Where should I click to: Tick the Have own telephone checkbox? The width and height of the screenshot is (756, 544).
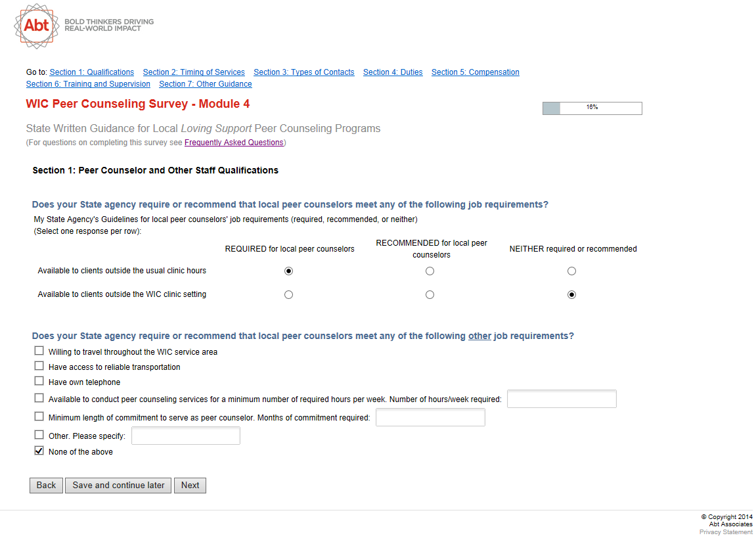click(39, 381)
